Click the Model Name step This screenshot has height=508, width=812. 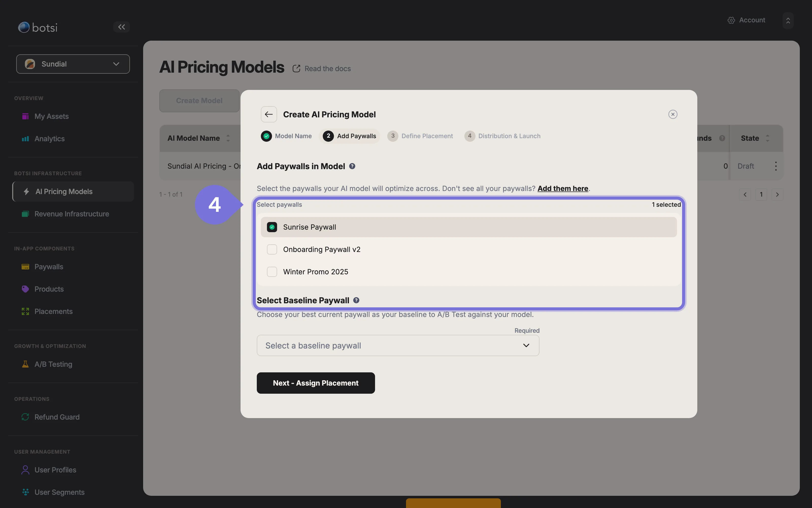[x=286, y=136]
